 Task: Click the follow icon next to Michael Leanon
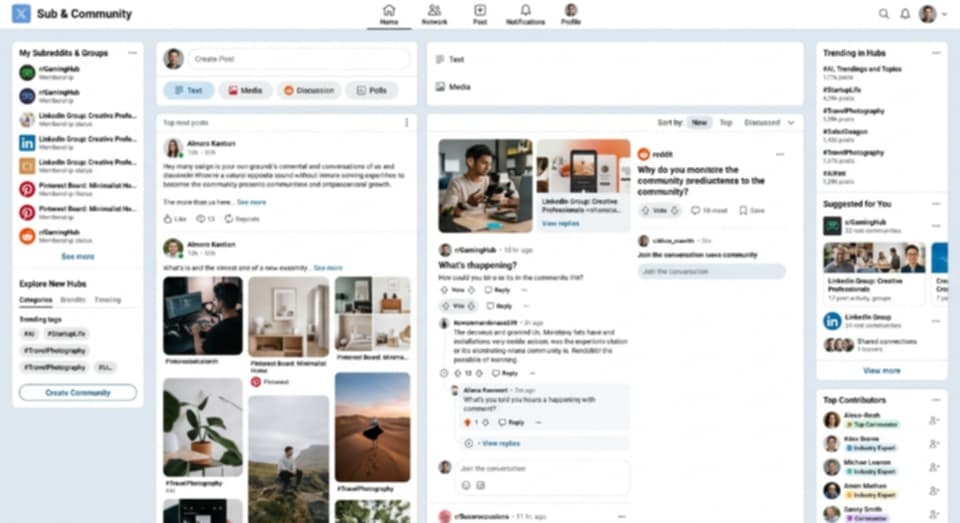[x=934, y=467]
